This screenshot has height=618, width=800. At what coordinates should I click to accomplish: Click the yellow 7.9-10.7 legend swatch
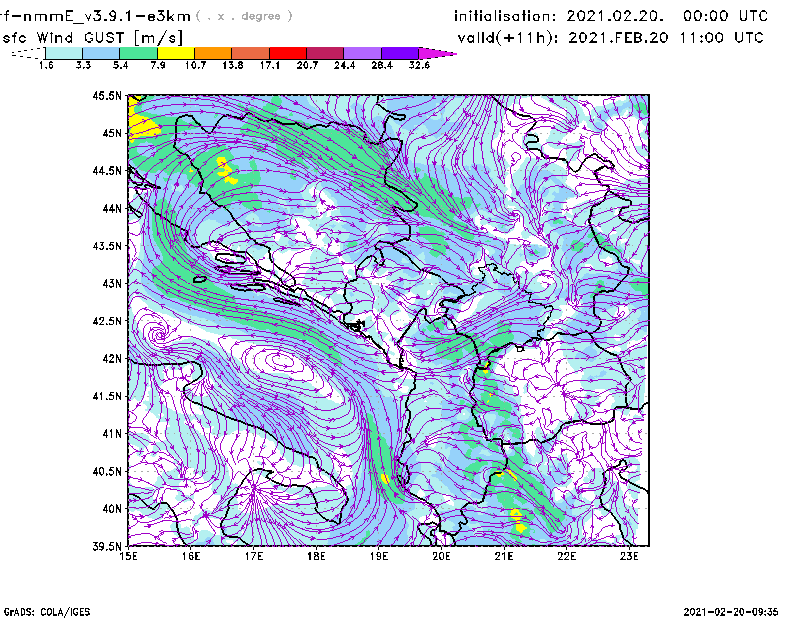176,53
